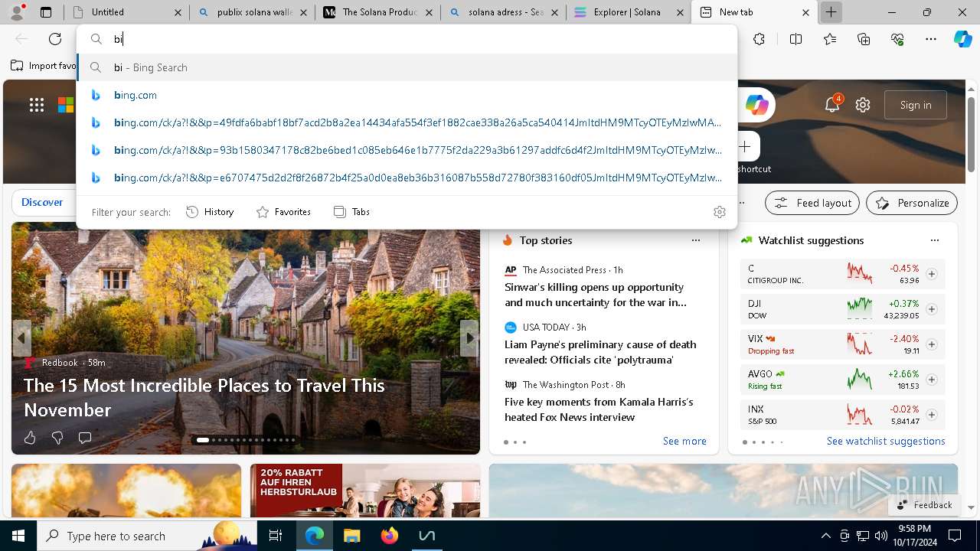
Task: Open Browser essentials heart icon
Action: [x=897, y=39]
